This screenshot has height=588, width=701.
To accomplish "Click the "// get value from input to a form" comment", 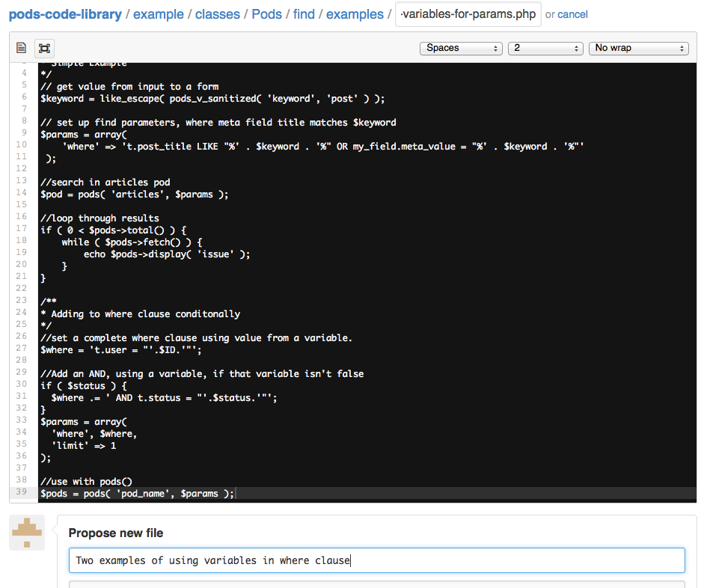I will click(x=129, y=86).
